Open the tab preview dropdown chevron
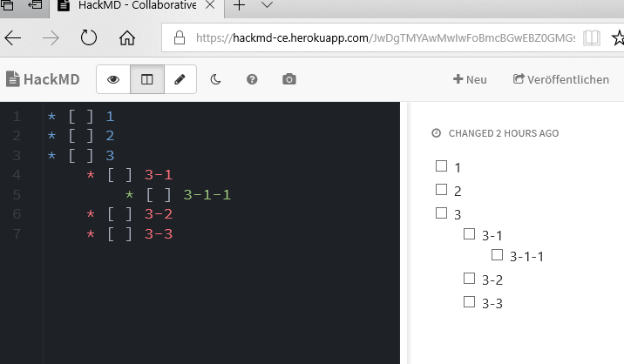624x364 pixels. click(268, 5)
